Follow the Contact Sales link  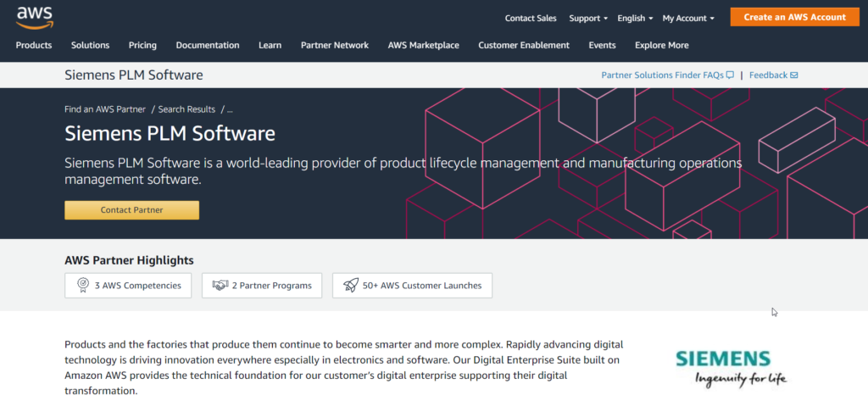[x=531, y=18]
